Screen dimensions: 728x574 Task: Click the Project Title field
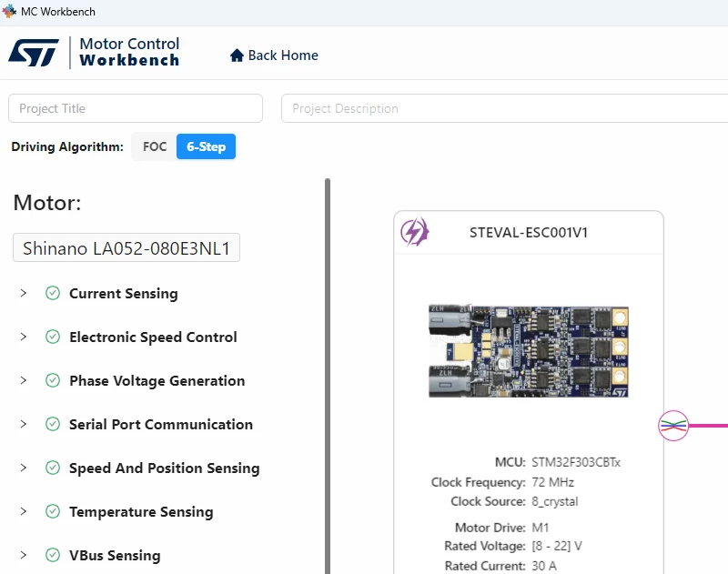136,108
